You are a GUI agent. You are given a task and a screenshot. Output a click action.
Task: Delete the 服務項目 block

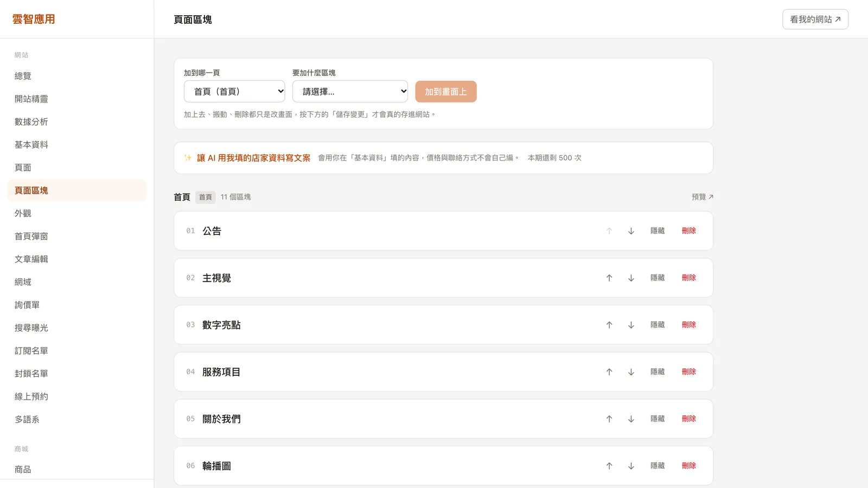[x=689, y=372]
